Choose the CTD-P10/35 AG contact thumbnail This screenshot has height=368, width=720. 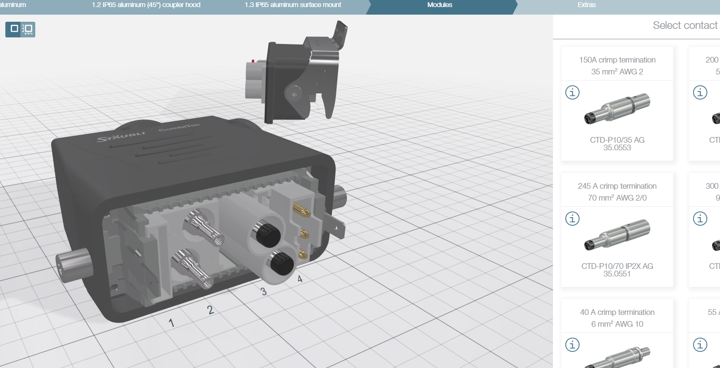coord(617,109)
